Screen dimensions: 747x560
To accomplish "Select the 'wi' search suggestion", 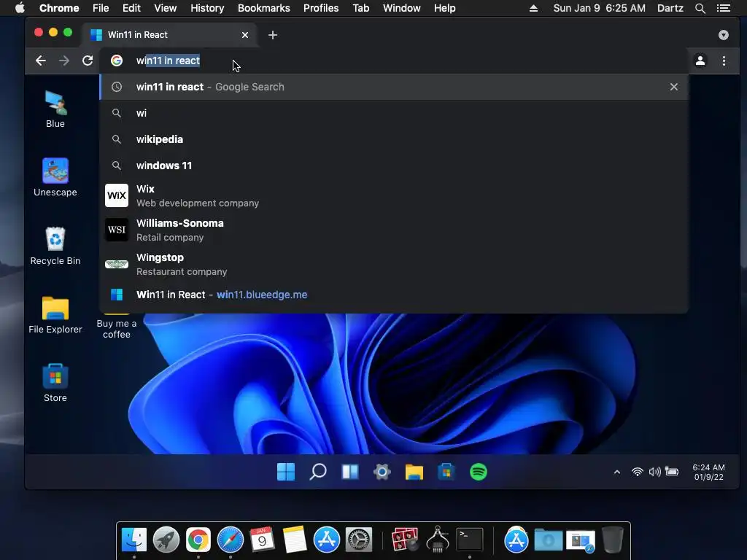I will pos(393,113).
